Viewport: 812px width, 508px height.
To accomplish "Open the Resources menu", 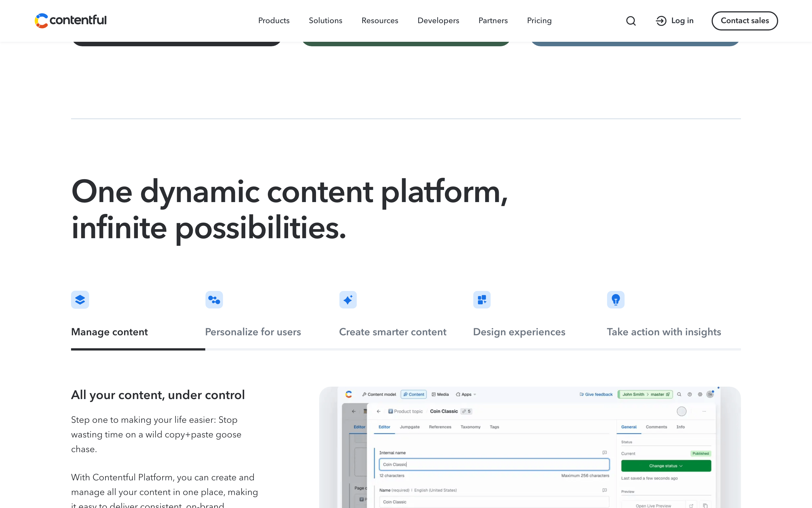I will (x=380, y=21).
